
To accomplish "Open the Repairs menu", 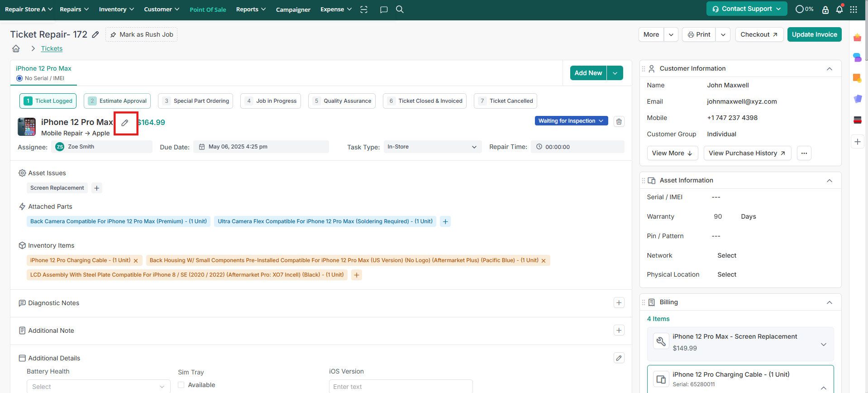I will coord(74,9).
